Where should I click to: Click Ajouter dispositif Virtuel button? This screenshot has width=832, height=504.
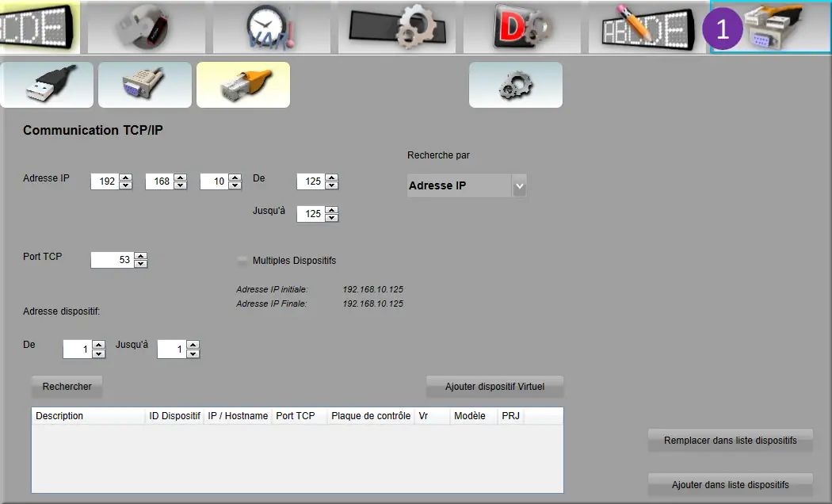[494, 387]
